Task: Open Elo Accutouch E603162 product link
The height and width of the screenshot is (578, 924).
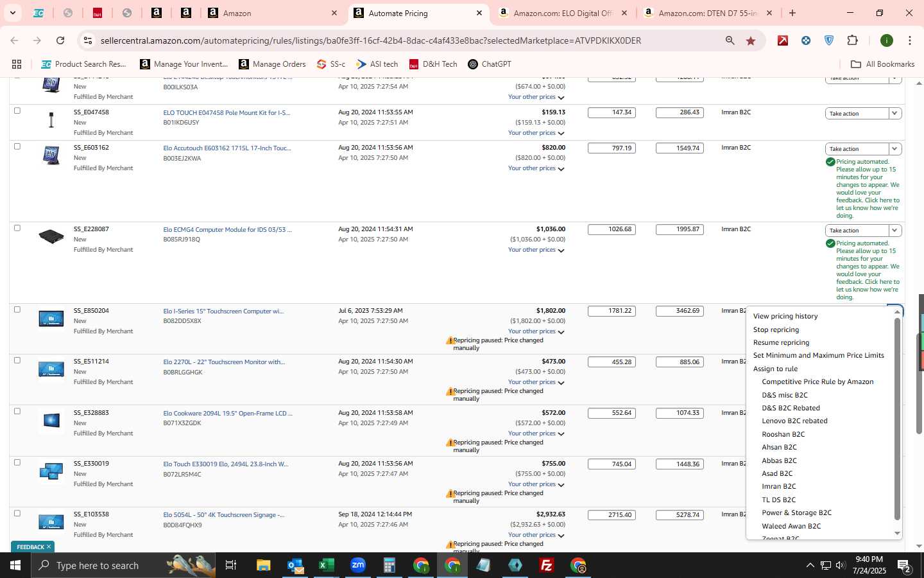Action: pos(227,148)
